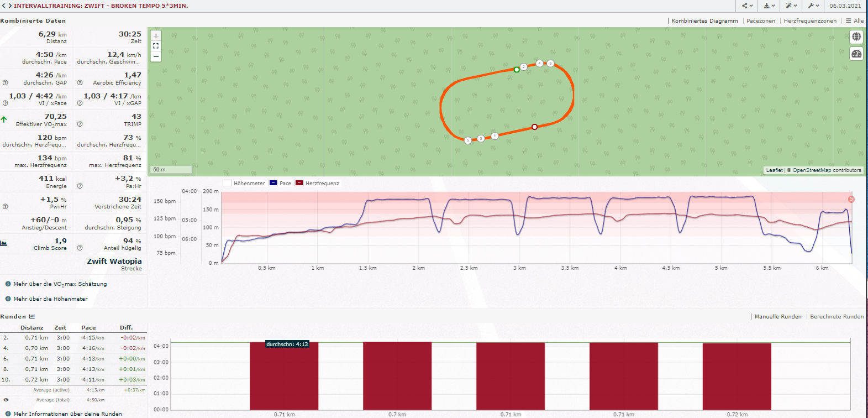This screenshot has height=418, width=868.
Task: Open the map layer globe icon
Action: pyautogui.click(x=856, y=36)
